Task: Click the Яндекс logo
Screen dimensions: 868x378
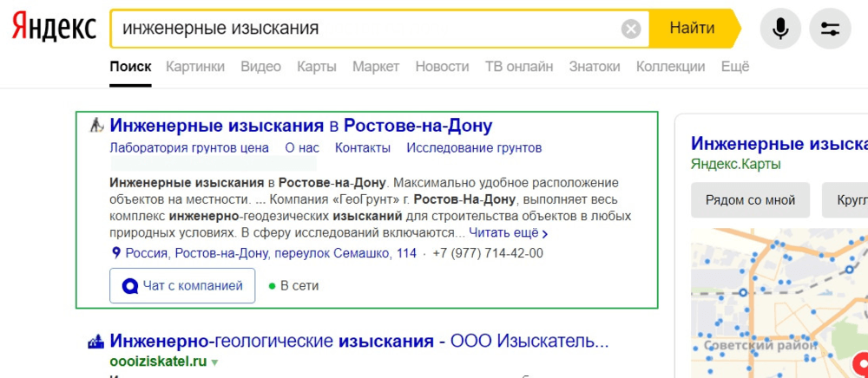Action: tap(54, 29)
